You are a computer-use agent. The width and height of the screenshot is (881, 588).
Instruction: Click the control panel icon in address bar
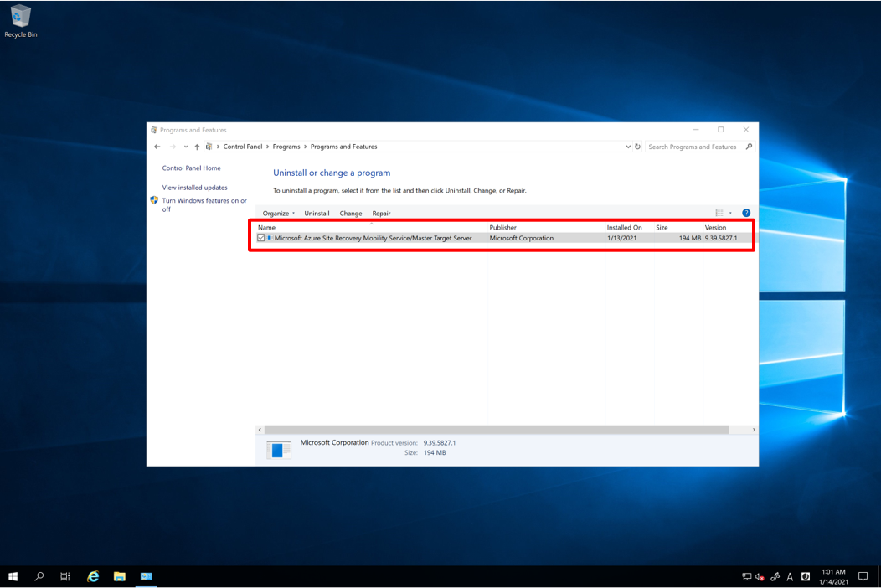pos(209,147)
